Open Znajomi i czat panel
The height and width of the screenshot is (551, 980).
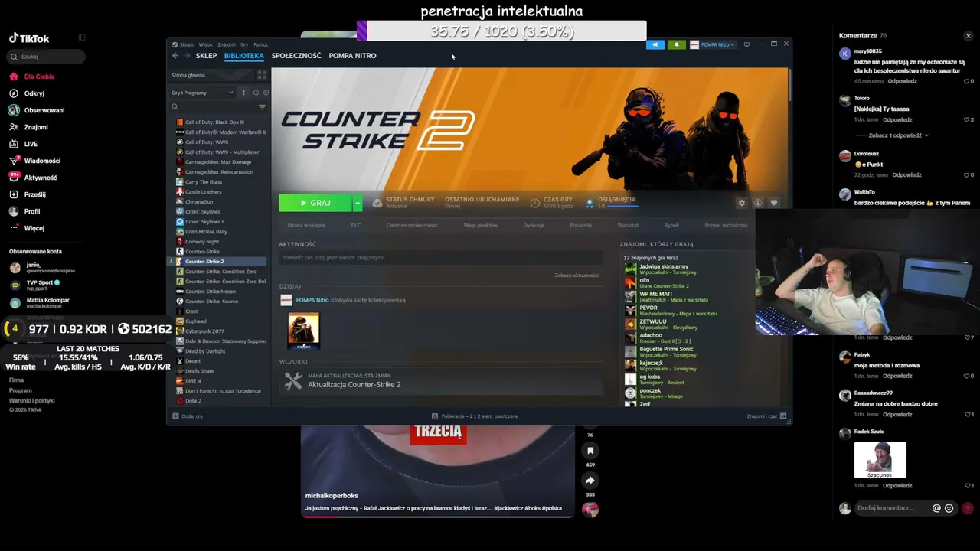tap(765, 416)
